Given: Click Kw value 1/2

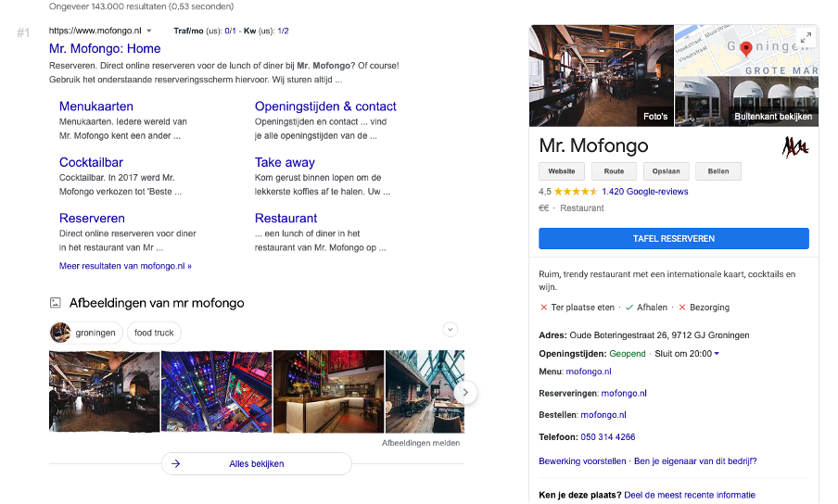Looking at the screenshot, I should (x=284, y=31).
